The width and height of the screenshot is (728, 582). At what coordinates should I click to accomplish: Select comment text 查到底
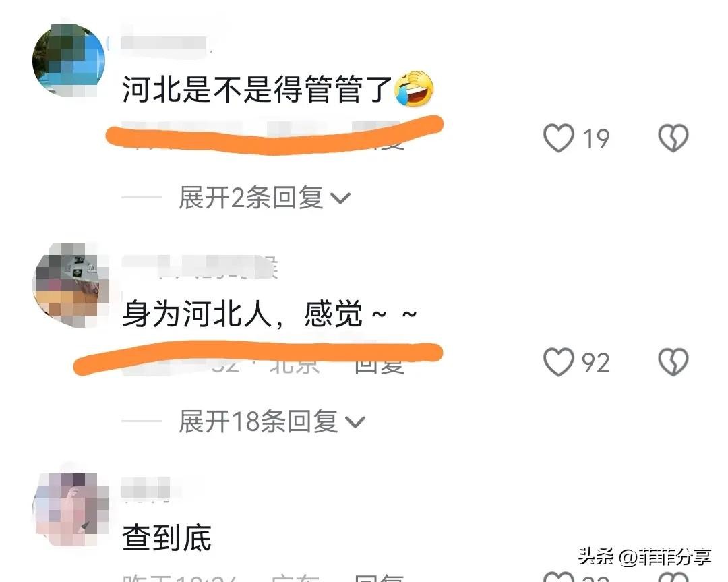click(166, 537)
